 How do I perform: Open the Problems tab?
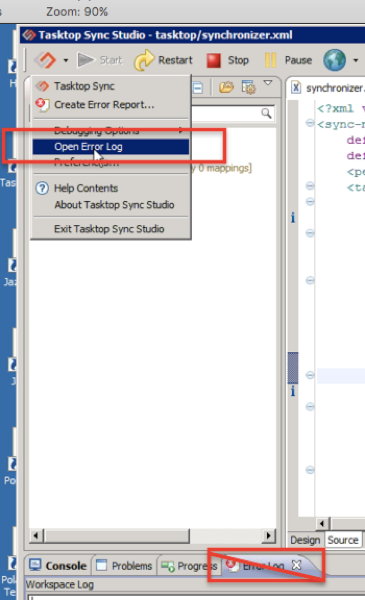coord(124,566)
